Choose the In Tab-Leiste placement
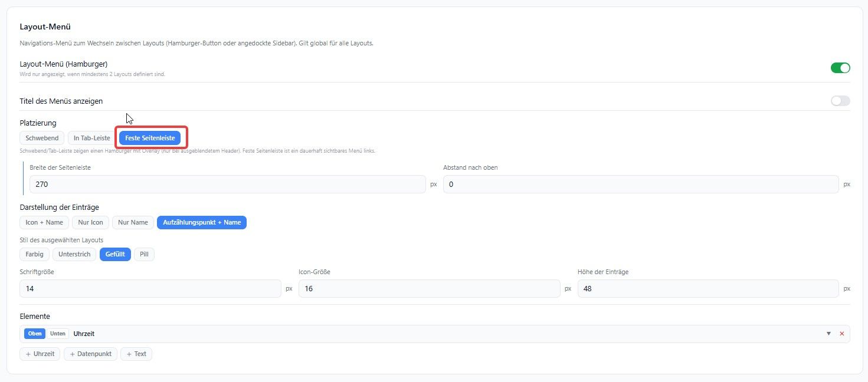Image resolution: width=868 pixels, height=382 pixels. coord(91,138)
